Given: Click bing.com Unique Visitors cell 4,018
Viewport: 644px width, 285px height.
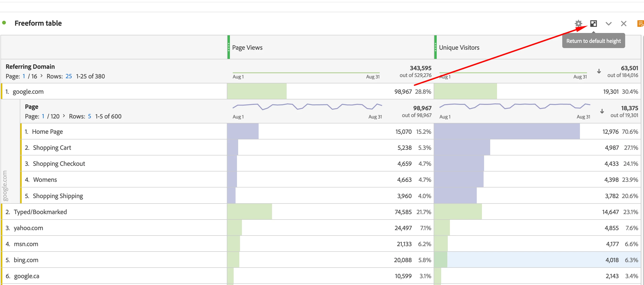Looking at the screenshot, I should tap(612, 260).
